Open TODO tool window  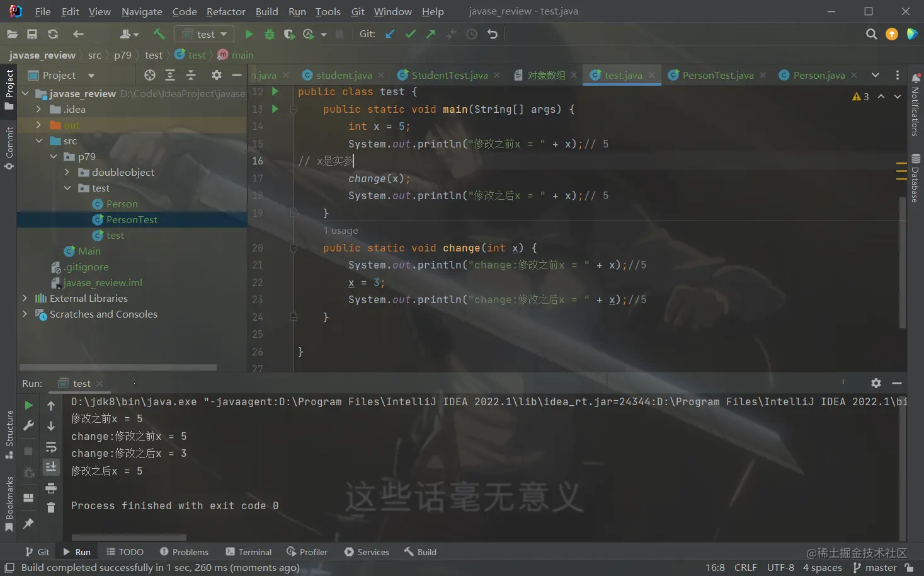point(125,552)
